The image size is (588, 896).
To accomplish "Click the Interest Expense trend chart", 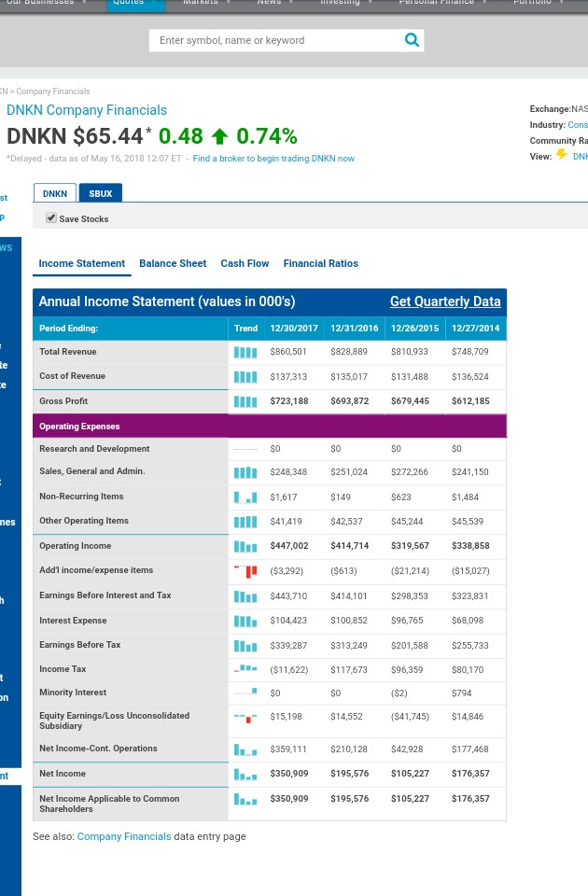I will point(245,621).
